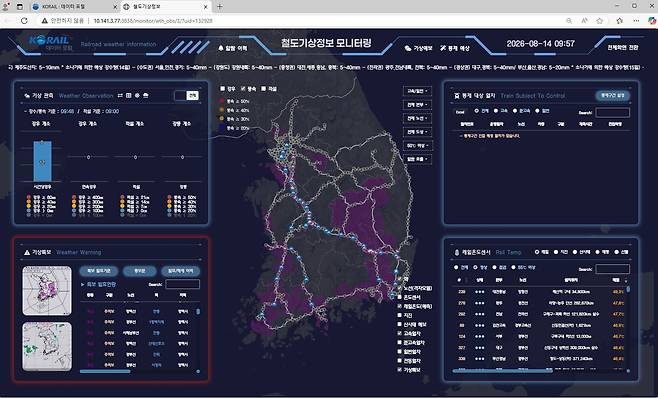Click the warning triangle icon beside 기상특보
Image resolution: width=658 pixels, height=398 pixels.
coord(27,252)
